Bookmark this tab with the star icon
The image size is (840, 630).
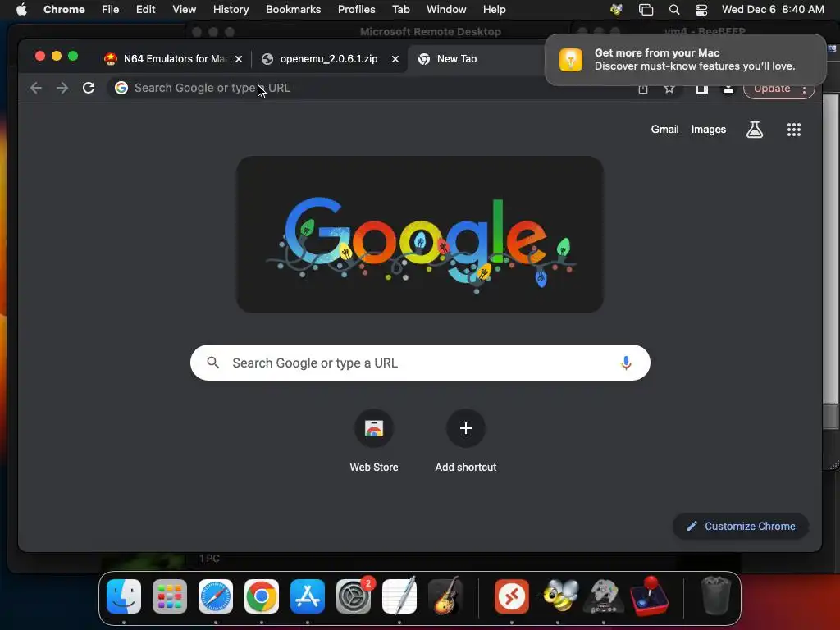[669, 89]
